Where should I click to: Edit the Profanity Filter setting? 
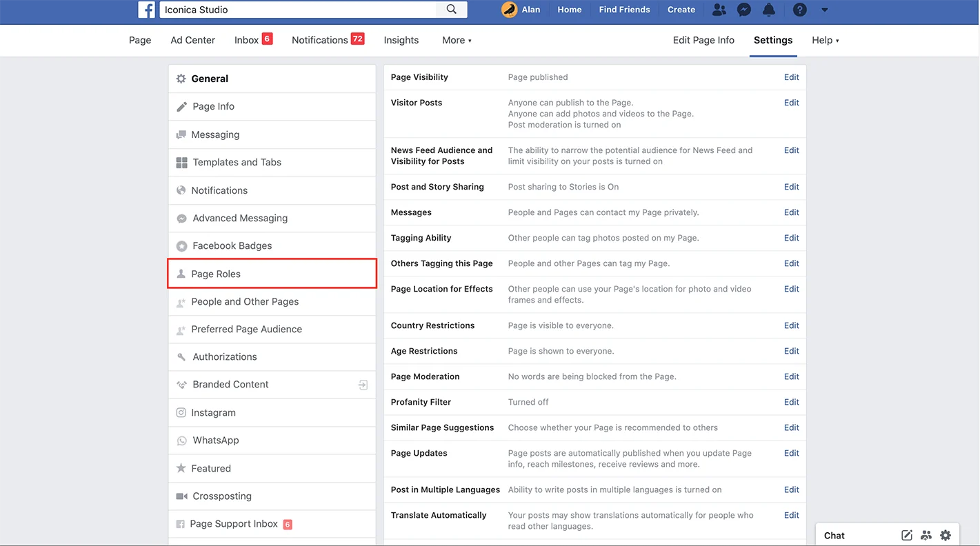click(792, 402)
